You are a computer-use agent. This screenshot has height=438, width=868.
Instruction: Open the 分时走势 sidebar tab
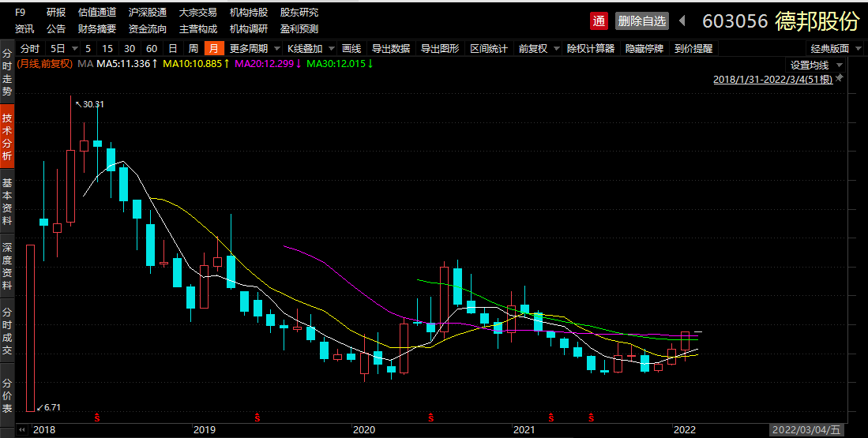click(x=7, y=68)
